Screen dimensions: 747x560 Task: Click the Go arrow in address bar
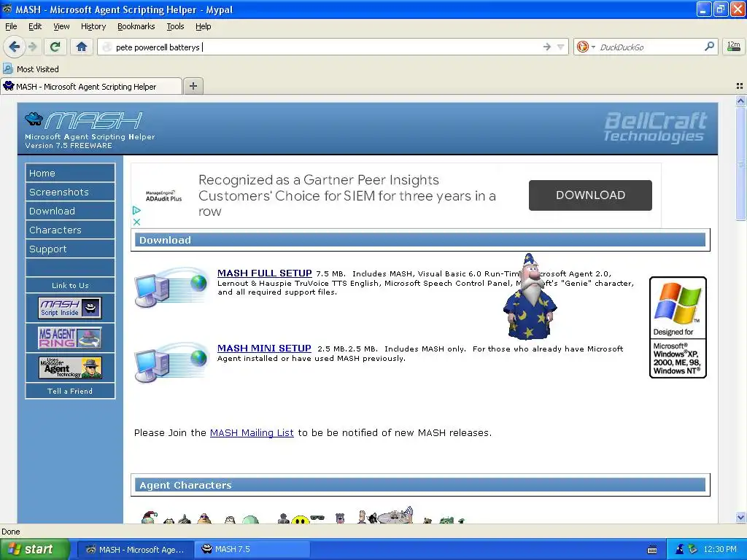point(546,47)
